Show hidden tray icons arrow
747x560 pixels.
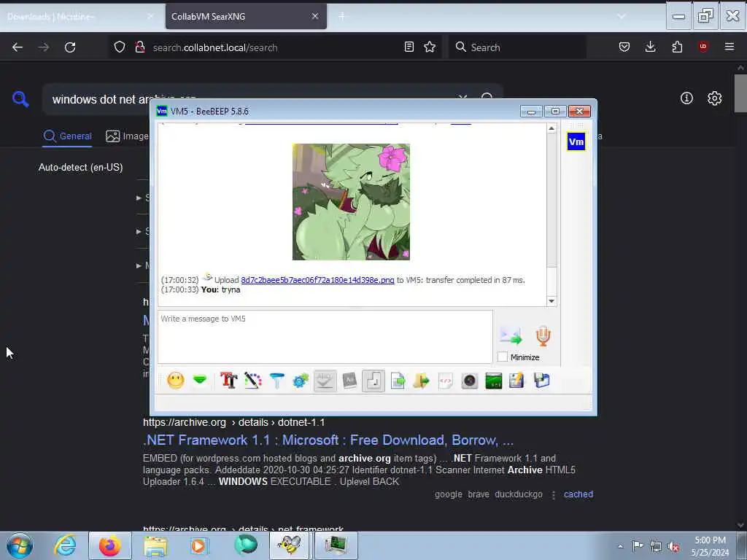[x=620, y=546]
